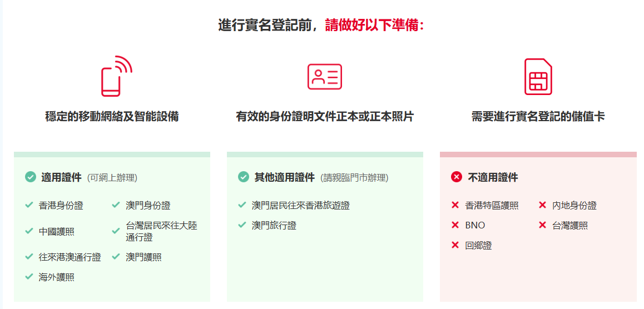Click the 澳門身份證 list item
The image size is (644, 309).
pos(148,206)
